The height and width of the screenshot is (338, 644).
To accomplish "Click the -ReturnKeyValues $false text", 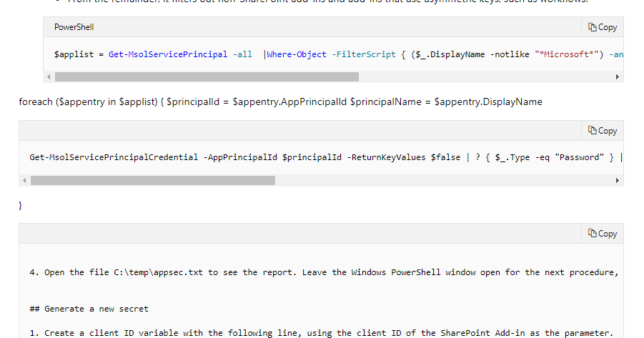I will tap(403, 157).
